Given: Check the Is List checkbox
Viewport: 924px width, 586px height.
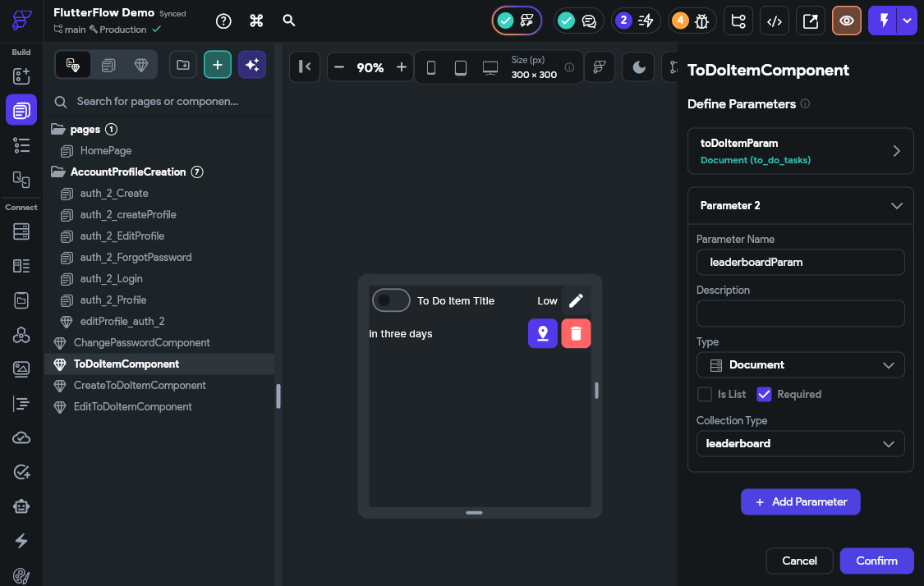Looking at the screenshot, I should [x=704, y=394].
